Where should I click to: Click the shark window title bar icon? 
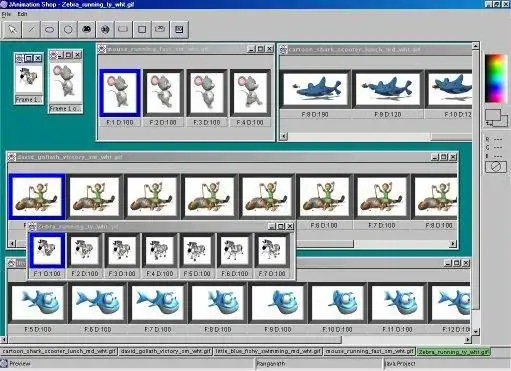click(x=283, y=49)
